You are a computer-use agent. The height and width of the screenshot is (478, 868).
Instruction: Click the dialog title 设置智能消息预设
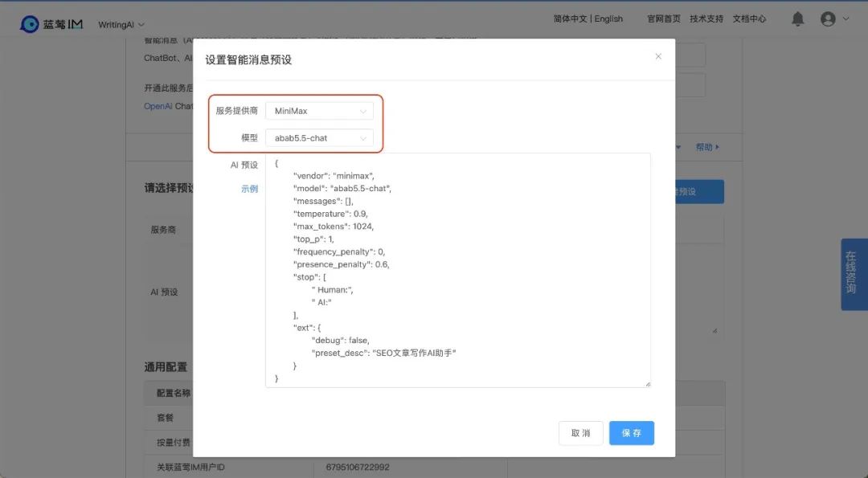tap(248, 59)
